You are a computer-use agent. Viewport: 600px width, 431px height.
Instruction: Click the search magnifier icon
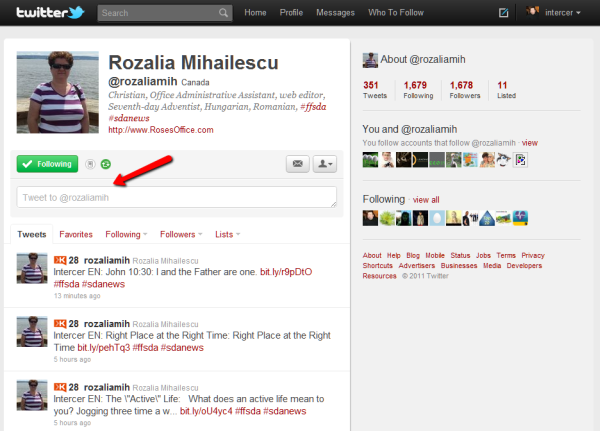tap(223, 13)
